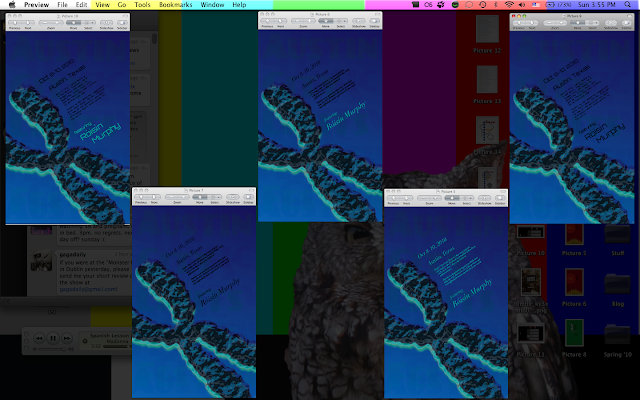The width and height of the screenshot is (640, 400).
Task: Open the Wi-Fi status menu
Action: pos(509,4)
